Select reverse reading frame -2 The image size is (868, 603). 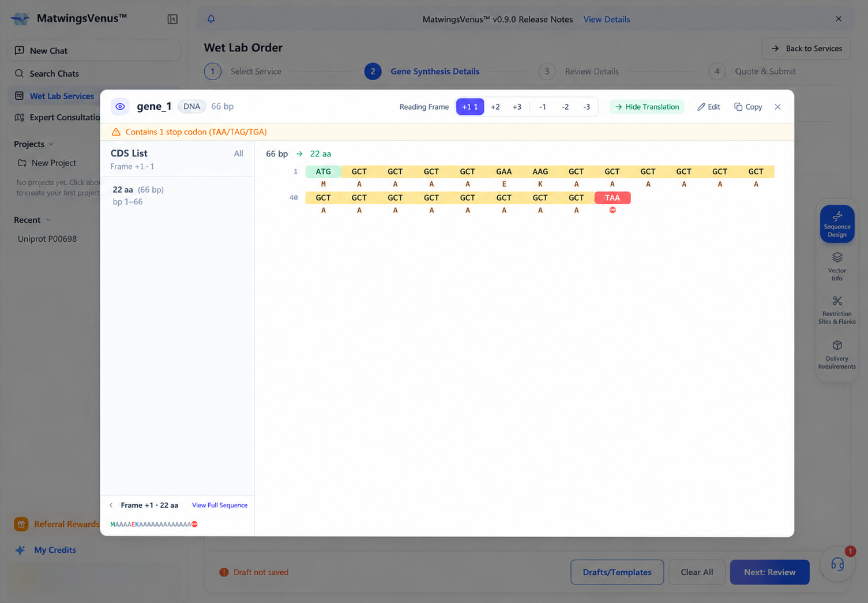(x=565, y=107)
